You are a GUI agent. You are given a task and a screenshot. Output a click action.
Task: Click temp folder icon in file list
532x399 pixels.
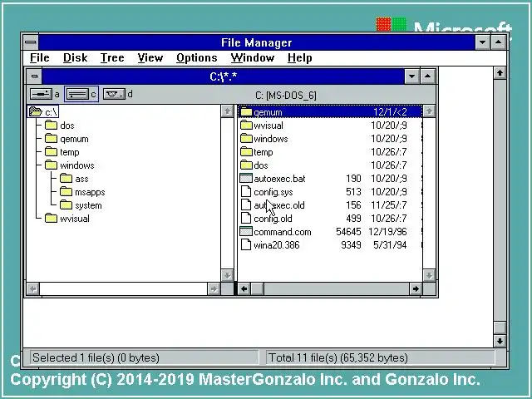pos(246,151)
